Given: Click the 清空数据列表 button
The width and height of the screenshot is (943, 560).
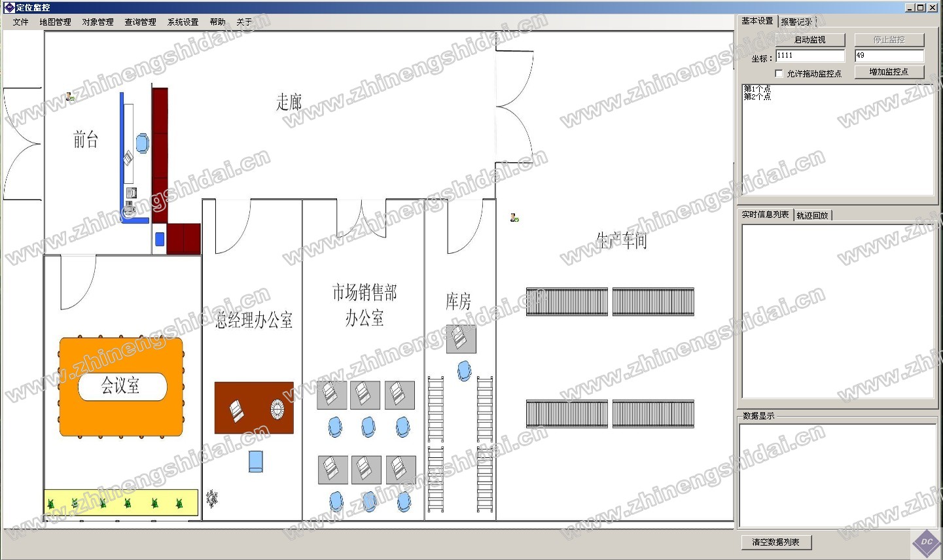Looking at the screenshot, I should click(776, 542).
